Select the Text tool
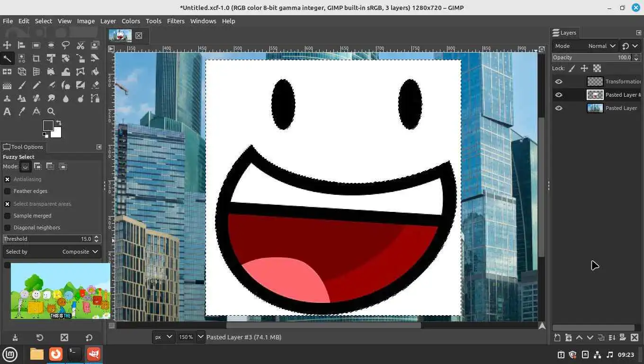This screenshot has height=364, width=644. (x=7, y=112)
